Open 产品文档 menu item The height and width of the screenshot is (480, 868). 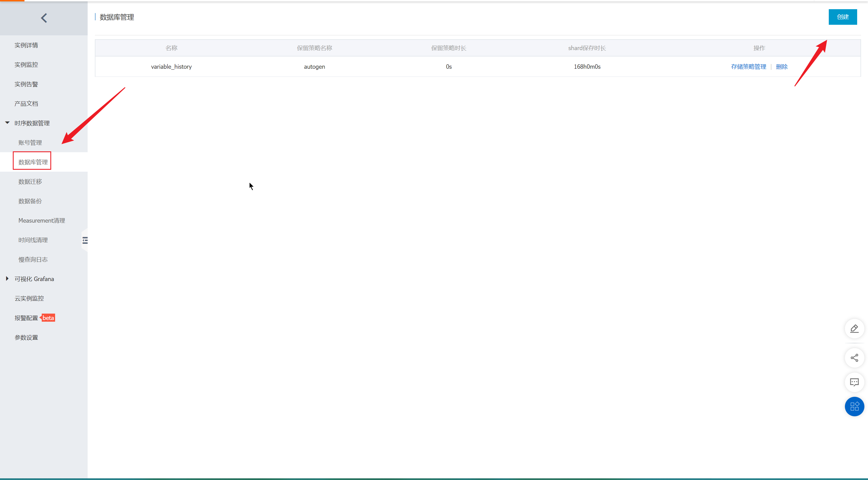coord(26,104)
